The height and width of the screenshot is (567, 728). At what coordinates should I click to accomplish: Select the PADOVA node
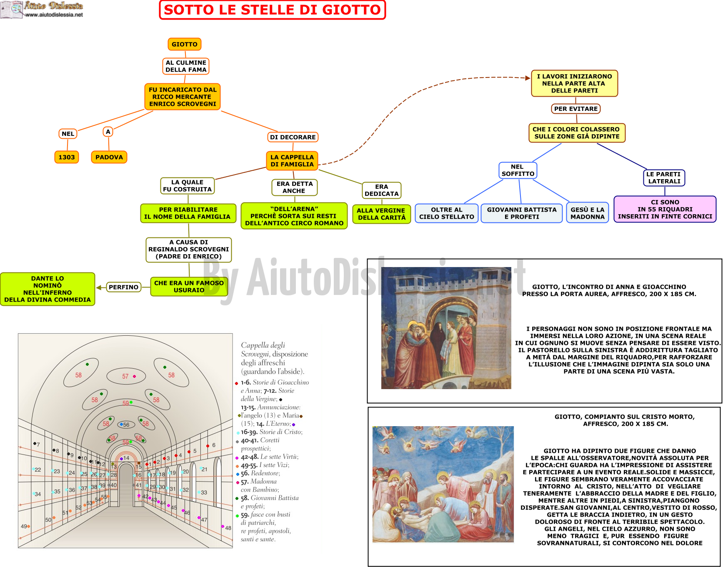click(x=109, y=157)
